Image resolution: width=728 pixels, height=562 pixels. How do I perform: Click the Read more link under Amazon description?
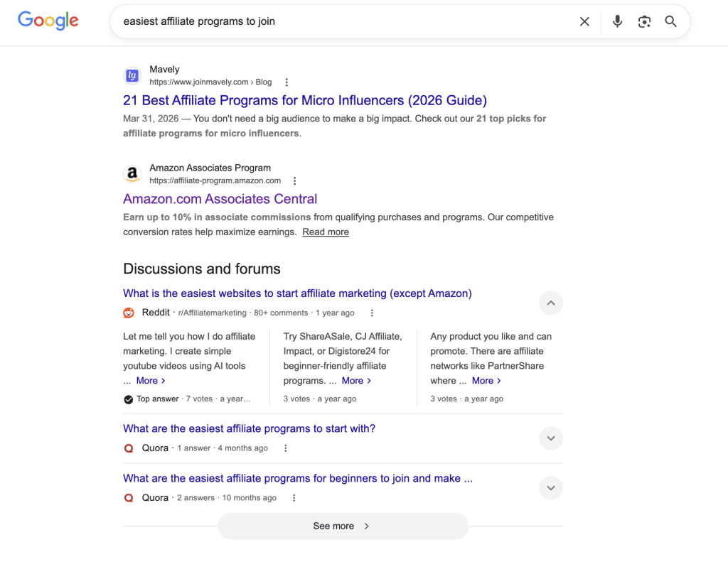tap(326, 232)
